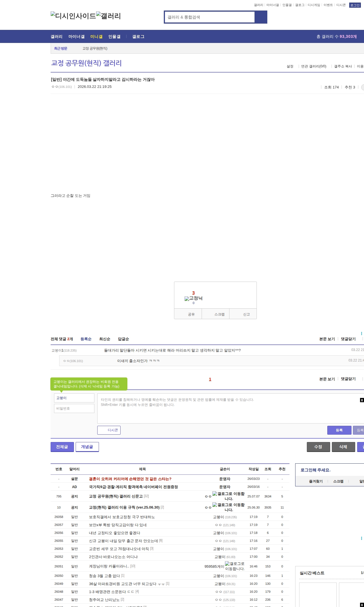Open 갤러리 in main navigation bar

click(57, 36)
